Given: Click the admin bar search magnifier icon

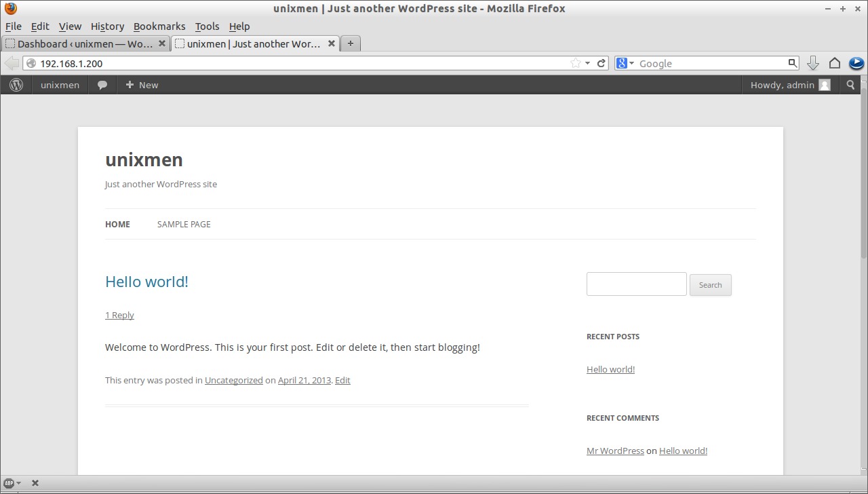Looking at the screenshot, I should (851, 85).
